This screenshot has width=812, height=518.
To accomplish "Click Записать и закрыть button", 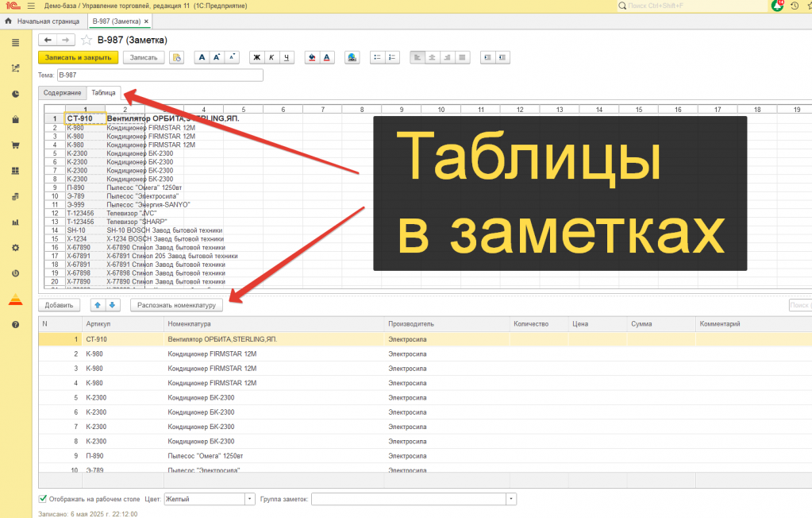I will (x=79, y=57).
